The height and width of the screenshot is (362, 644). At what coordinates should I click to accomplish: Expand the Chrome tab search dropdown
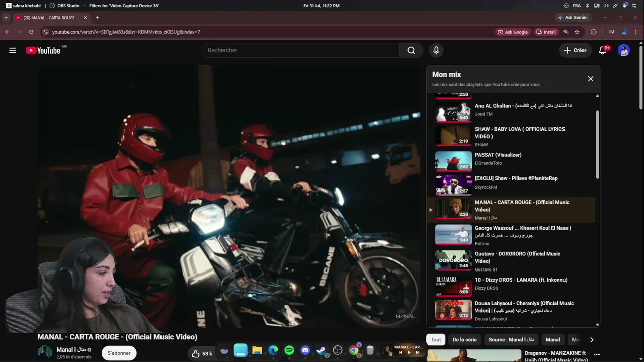[x=6, y=18]
